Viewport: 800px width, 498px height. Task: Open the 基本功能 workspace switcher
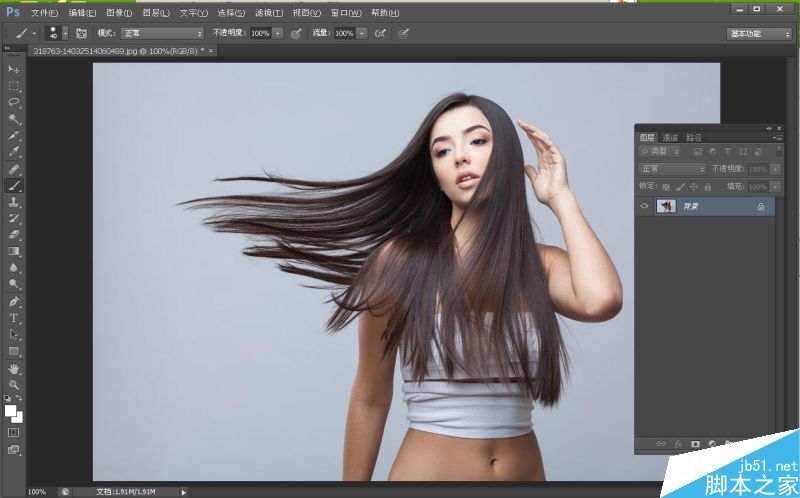click(759, 33)
